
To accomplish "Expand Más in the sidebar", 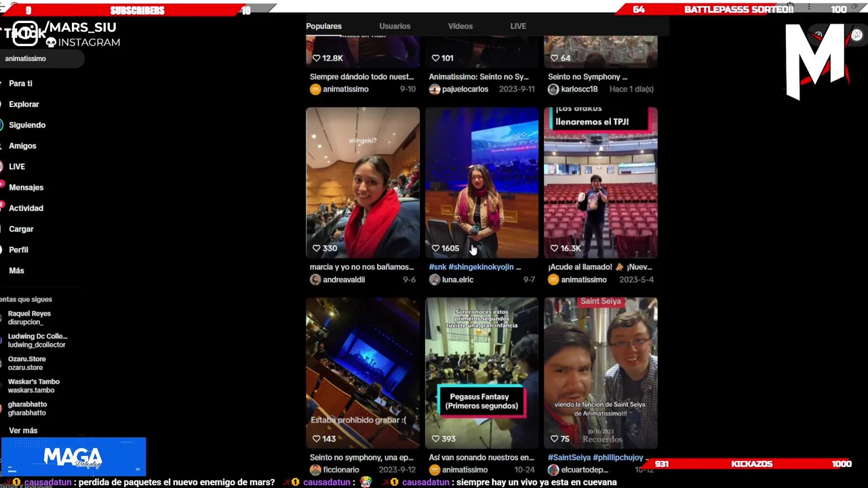I will click(16, 270).
